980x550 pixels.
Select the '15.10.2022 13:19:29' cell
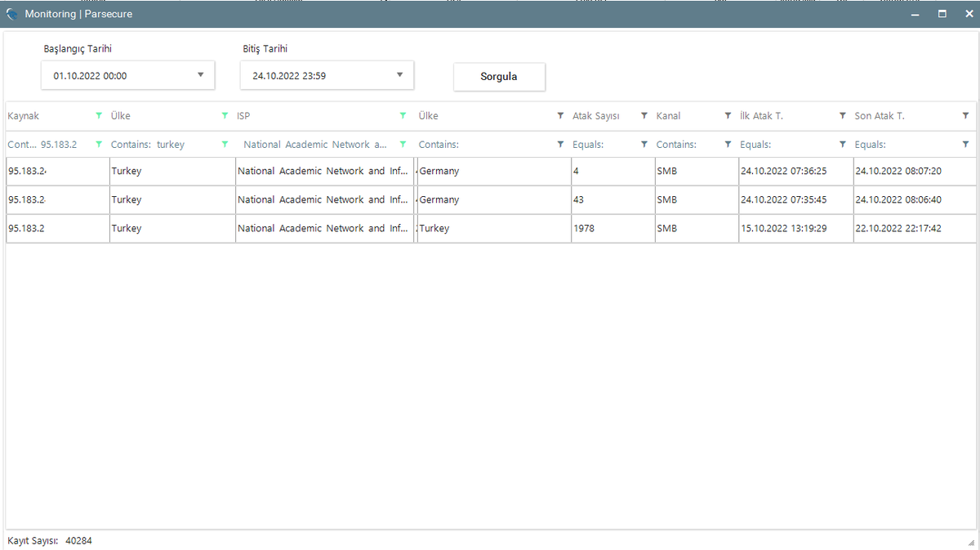tap(796, 229)
